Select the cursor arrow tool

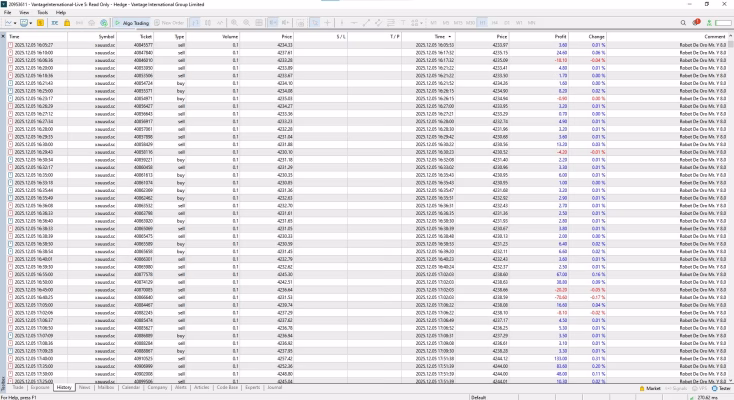tap(315, 22)
